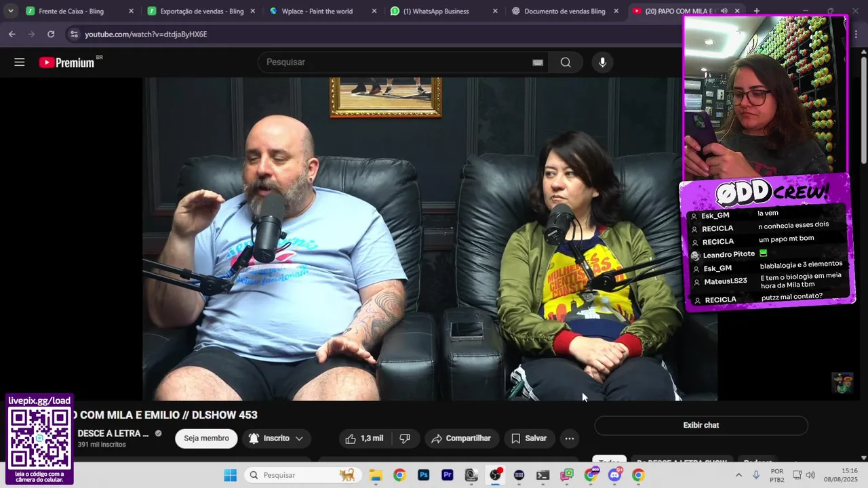The height and width of the screenshot is (488, 868).
Task: Click the 391 mil inscritos subscriber count
Action: tap(102, 445)
